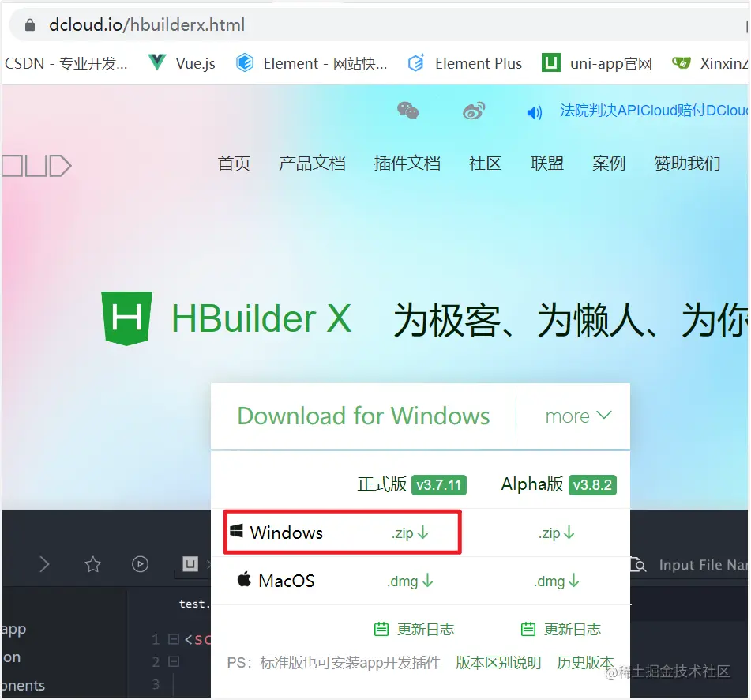Open the uni-app官网 bookmark
Viewport: 751px width, 700px height.
pos(597,63)
